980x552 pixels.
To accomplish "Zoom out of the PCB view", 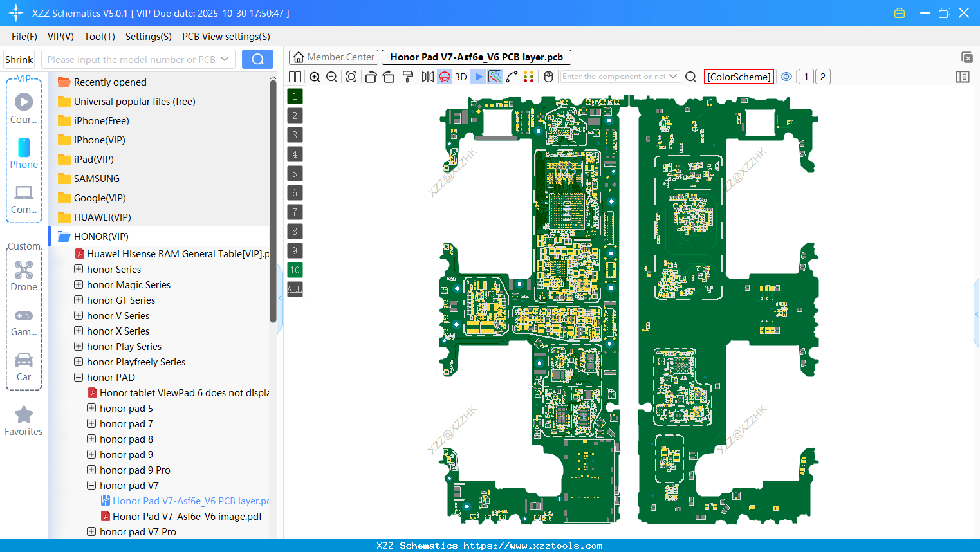I will [332, 77].
